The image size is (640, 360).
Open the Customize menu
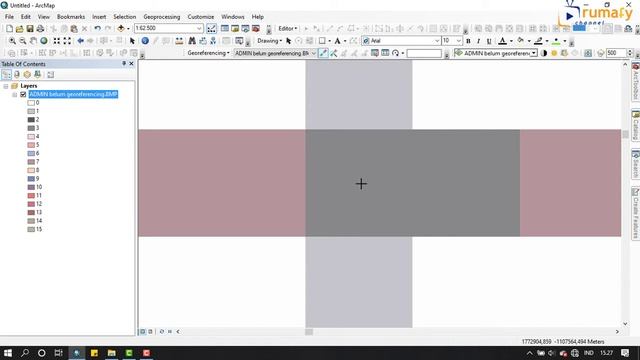coord(200,17)
